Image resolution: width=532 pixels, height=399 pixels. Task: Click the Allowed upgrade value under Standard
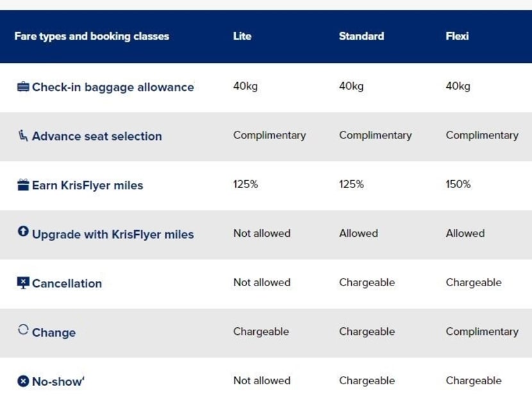click(x=358, y=233)
